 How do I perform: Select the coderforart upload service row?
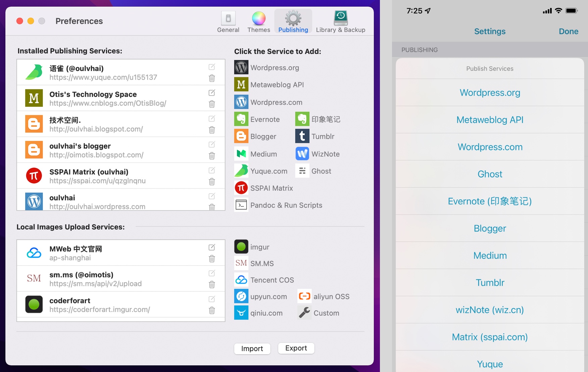click(121, 305)
